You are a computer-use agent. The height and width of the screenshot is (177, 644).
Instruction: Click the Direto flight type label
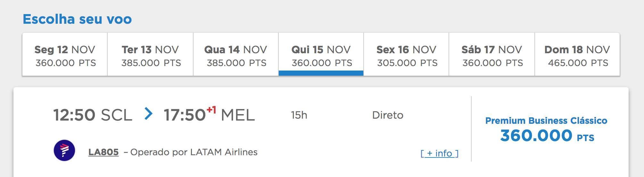pyautogui.click(x=388, y=115)
